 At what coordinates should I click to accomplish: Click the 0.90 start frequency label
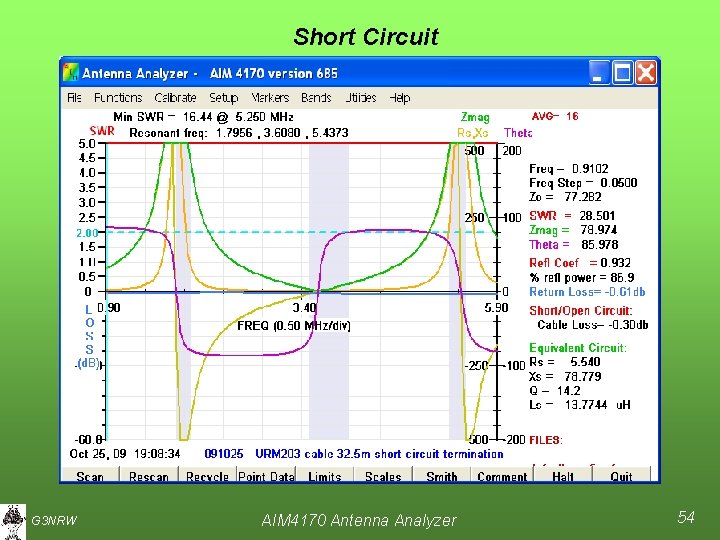pos(109,308)
